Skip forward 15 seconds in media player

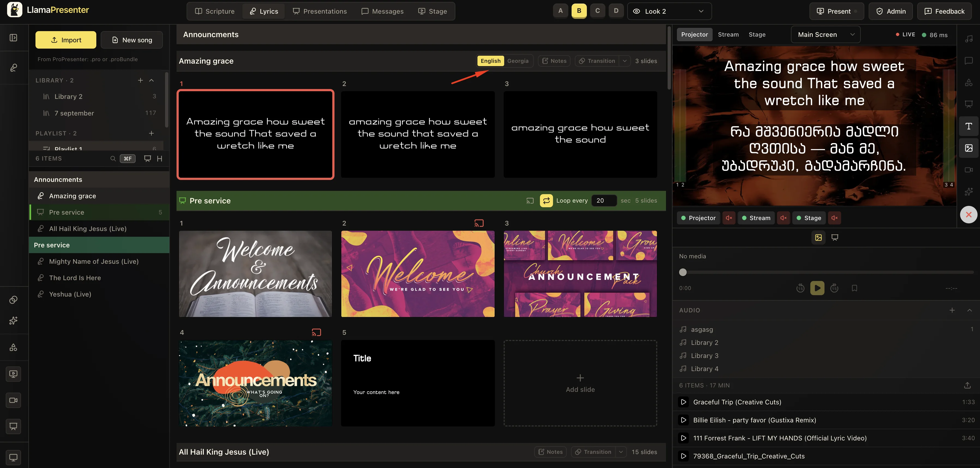click(x=834, y=288)
